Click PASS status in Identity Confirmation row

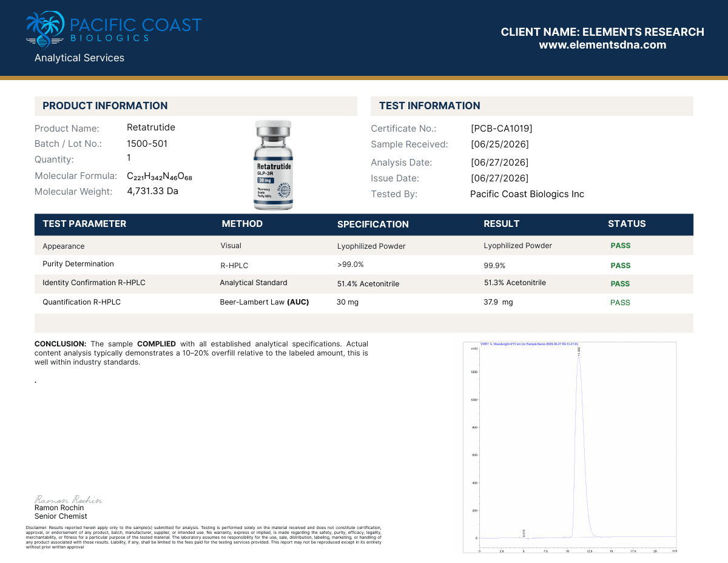[621, 284]
